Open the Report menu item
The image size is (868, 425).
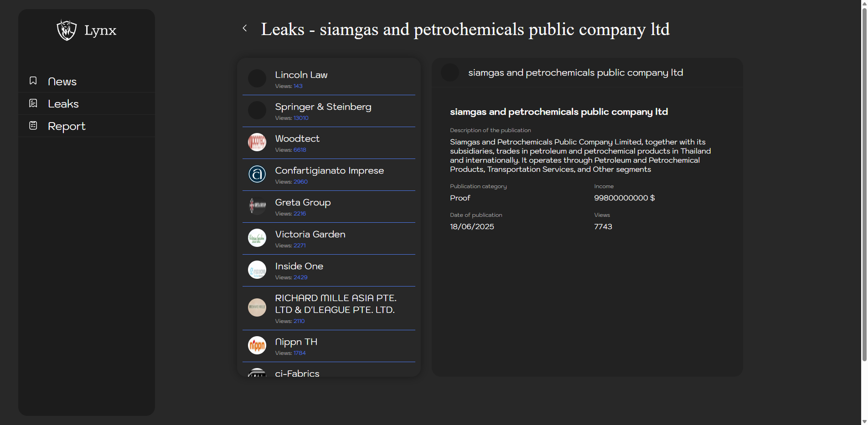67,126
